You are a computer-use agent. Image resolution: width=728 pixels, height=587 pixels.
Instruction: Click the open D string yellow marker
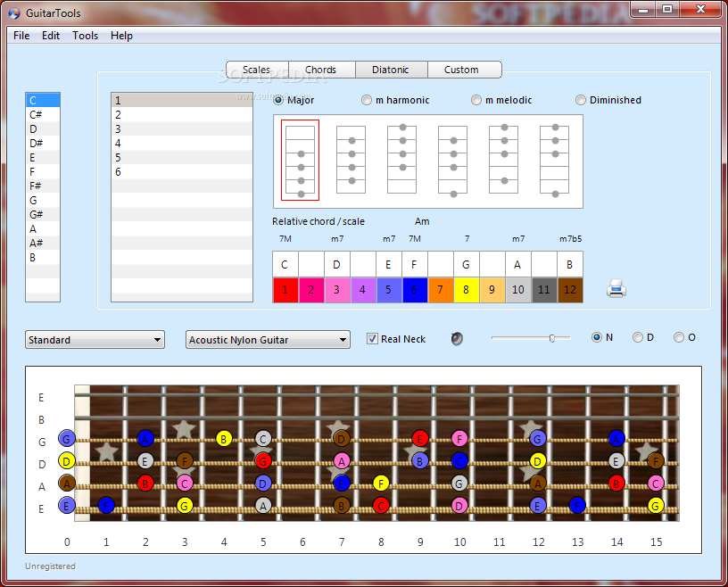point(67,461)
